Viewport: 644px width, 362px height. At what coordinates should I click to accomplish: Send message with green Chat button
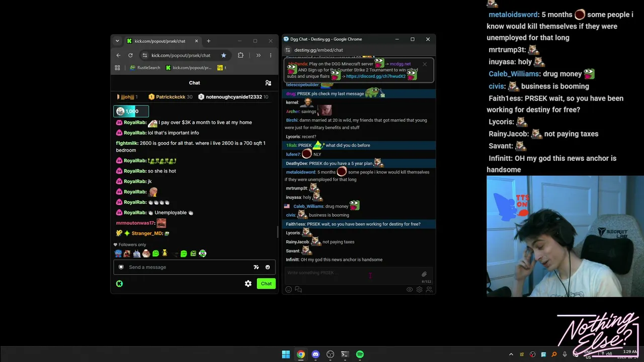pos(266,284)
